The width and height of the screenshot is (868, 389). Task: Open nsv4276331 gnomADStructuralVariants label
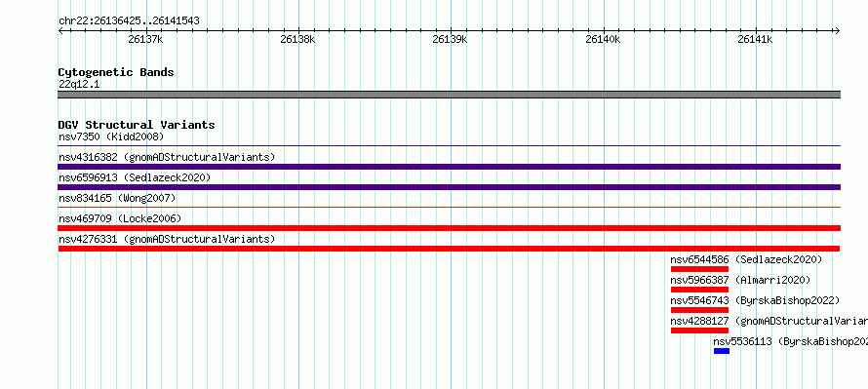pos(167,239)
